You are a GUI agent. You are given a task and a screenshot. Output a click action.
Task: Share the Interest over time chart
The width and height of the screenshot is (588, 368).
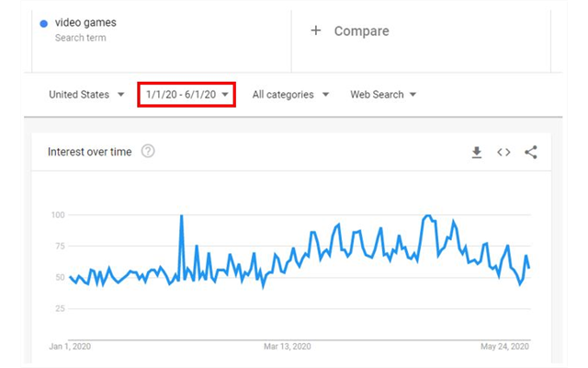pos(530,153)
